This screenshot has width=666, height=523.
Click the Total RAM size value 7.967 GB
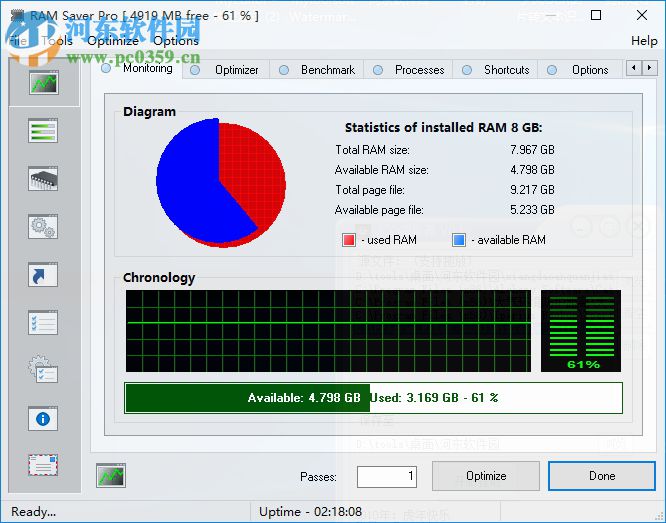tap(532, 150)
